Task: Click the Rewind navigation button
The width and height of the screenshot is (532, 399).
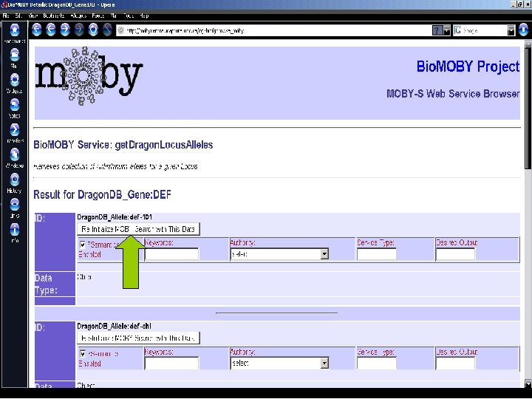Action: (37, 30)
